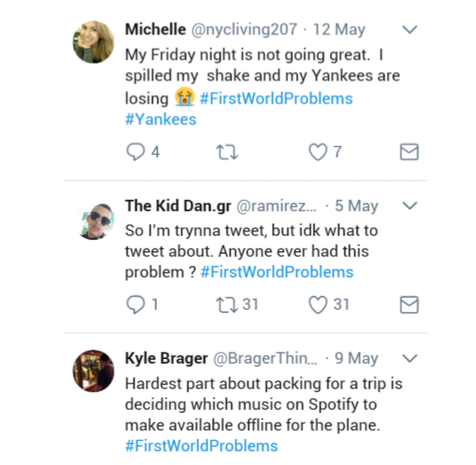
Task: Retweet Michelle's Friday night tweet
Action: pyautogui.click(x=227, y=152)
